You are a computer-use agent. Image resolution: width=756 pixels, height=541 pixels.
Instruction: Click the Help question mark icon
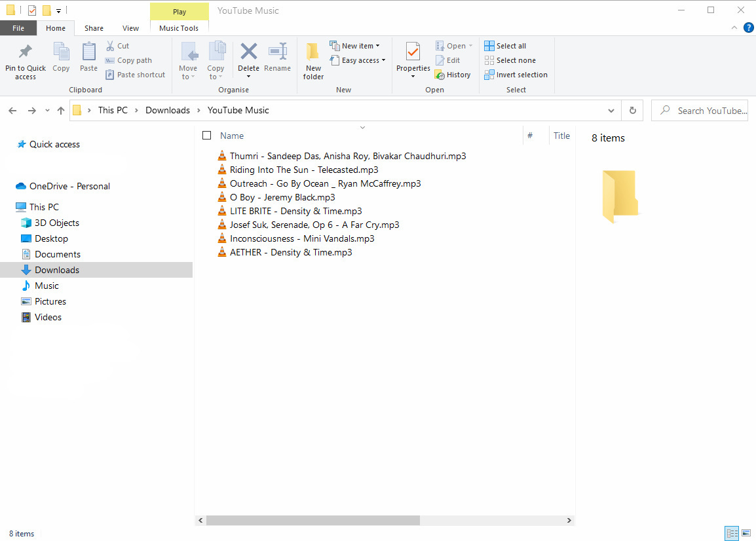click(x=749, y=28)
